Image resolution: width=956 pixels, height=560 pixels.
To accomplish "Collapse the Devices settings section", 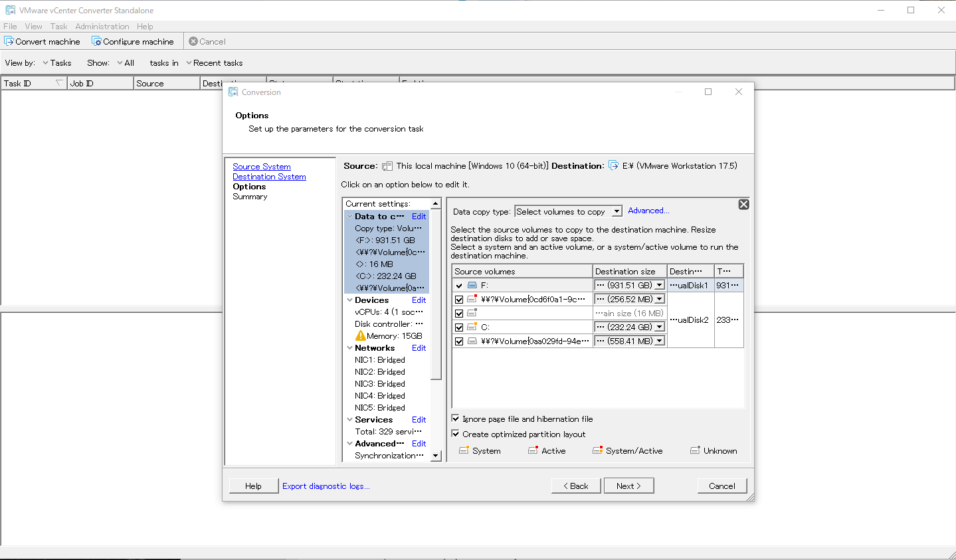I will click(349, 300).
